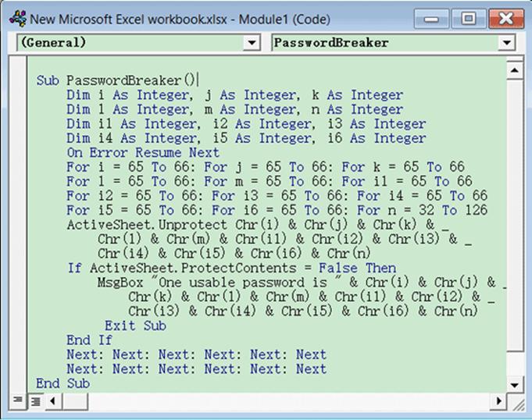The height and width of the screenshot is (420, 532).
Task: Click the horizontal scrollbar track
Action: (x=273, y=401)
